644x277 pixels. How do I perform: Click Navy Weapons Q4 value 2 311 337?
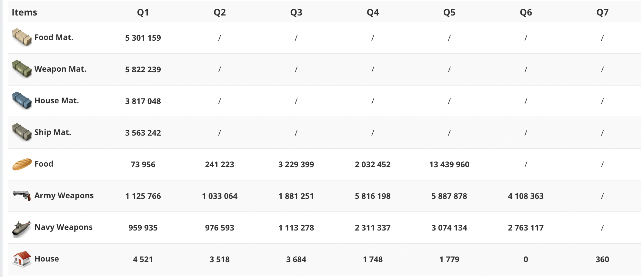373,228
